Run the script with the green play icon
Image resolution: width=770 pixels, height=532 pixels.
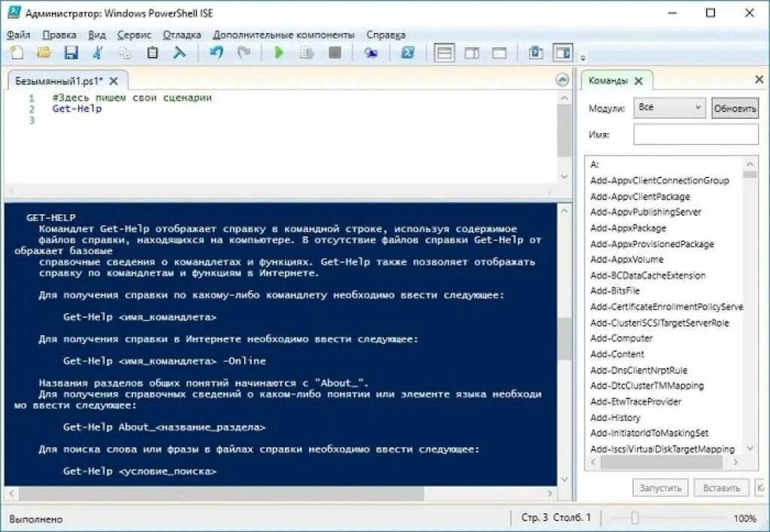[279, 53]
